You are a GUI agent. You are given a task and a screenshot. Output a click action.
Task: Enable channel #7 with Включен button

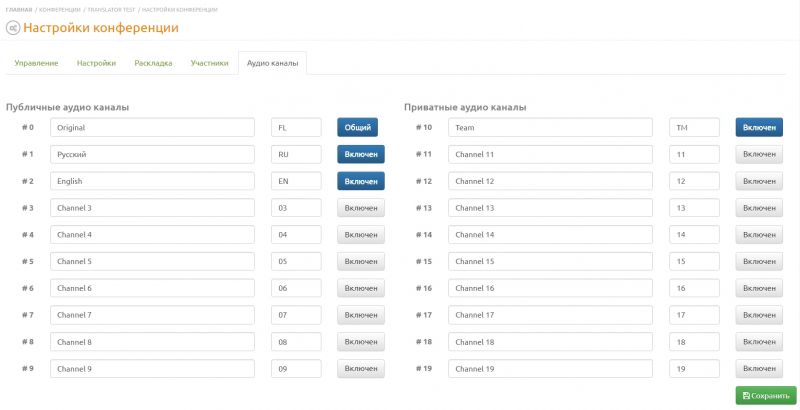pyautogui.click(x=361, y=315)
